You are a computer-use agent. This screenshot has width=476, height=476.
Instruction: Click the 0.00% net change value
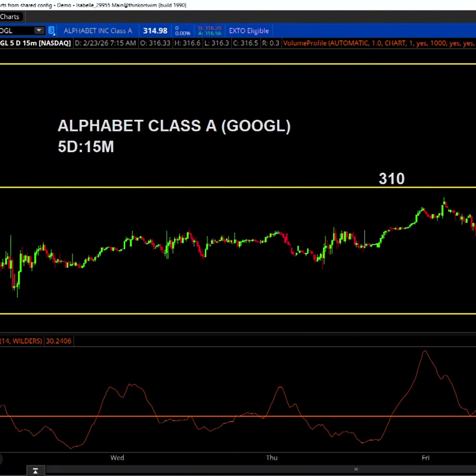[x=183, y=33]
